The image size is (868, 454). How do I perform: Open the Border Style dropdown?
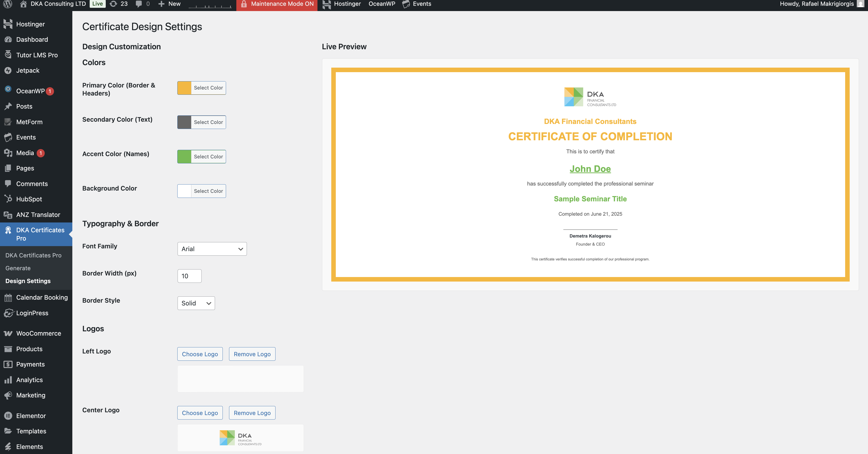(x=196, y=303)
